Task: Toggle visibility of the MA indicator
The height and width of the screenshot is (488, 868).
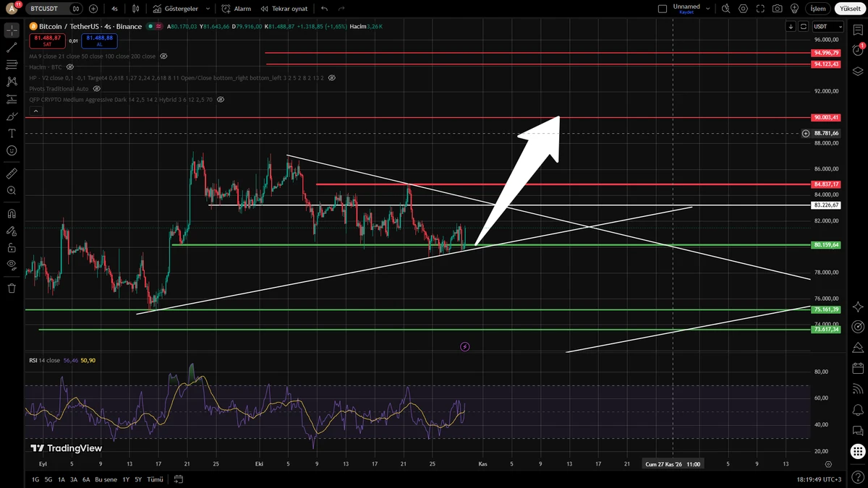Action: point(163,56)
